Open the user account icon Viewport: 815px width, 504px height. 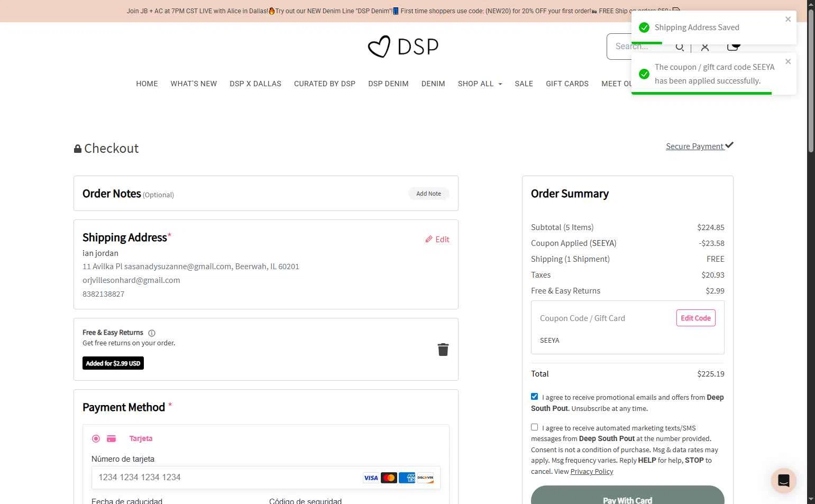coord(705,47)
